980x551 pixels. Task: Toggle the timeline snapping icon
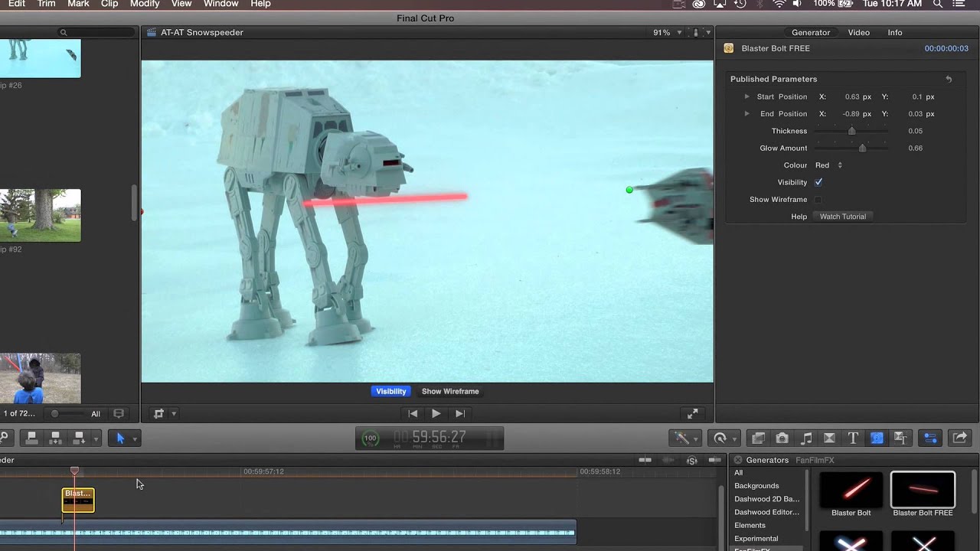pyautogui.click(x=716, y=460)
